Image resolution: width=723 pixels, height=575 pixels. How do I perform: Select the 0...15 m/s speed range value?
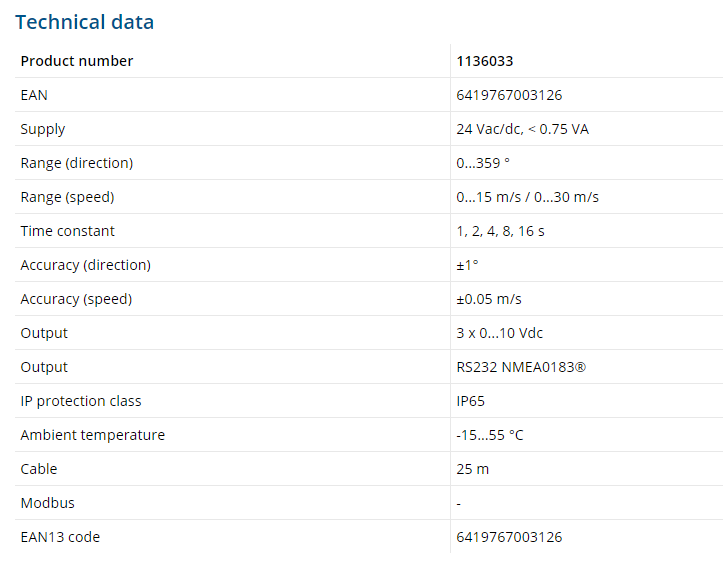click(x=527, y=197)
